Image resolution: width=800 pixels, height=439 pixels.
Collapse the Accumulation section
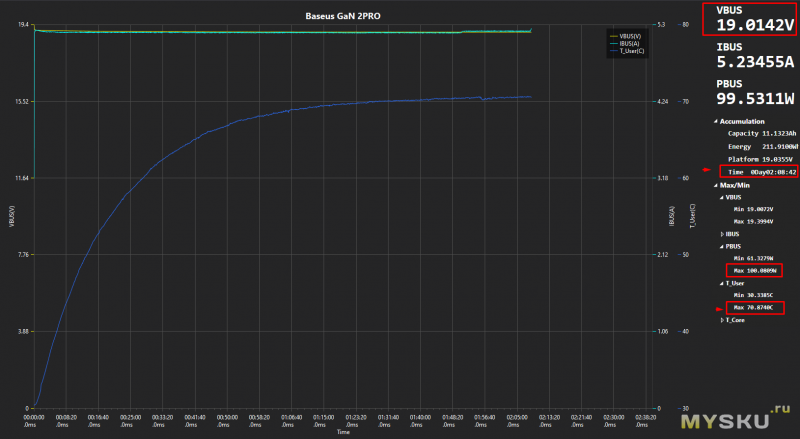[x=716, y=121]
